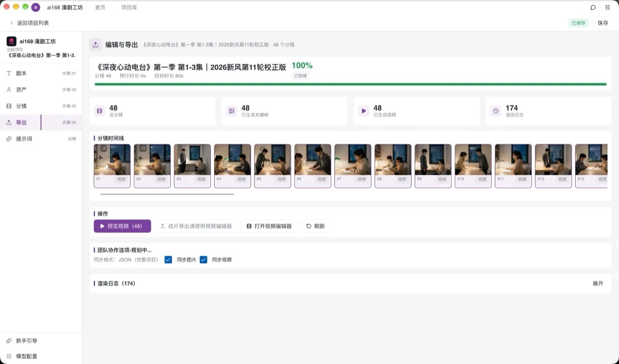
Task: Open the chat bubble icon in title bar
Action: (593, 7)
